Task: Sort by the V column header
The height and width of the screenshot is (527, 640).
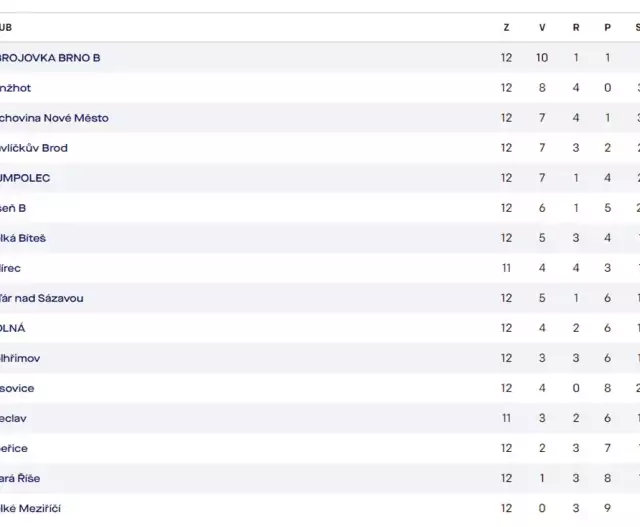Action: (x=542, y=27)
